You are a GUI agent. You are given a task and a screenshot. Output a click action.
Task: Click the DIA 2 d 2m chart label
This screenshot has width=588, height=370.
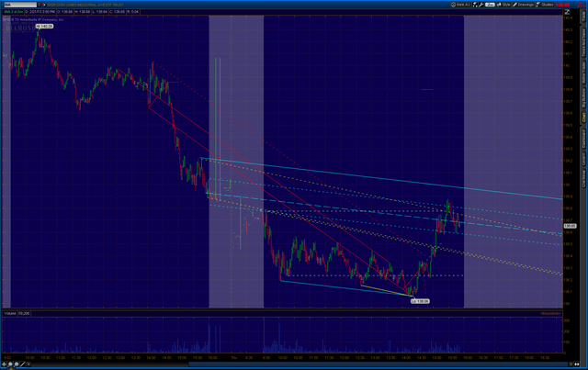14,12
